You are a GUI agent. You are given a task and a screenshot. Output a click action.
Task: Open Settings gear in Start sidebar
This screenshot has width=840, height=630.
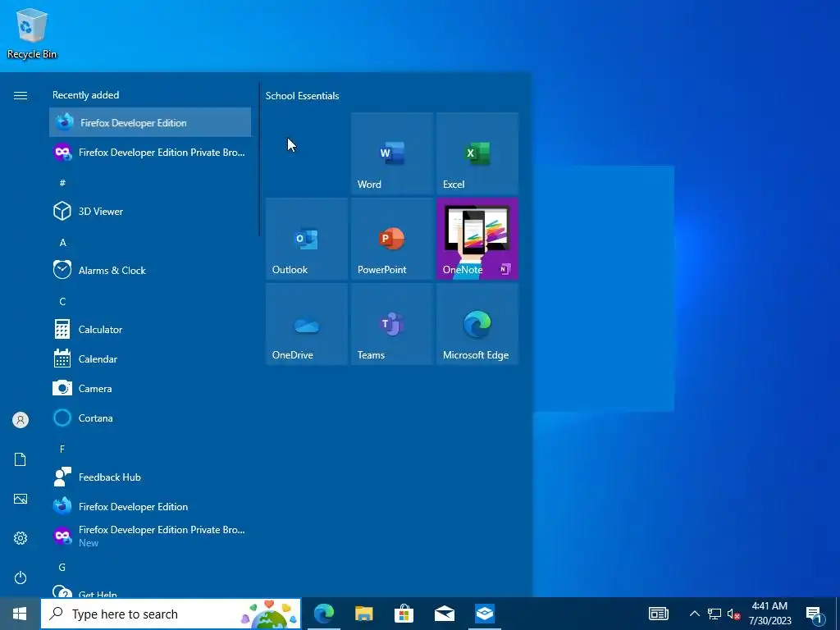point(21,538)
